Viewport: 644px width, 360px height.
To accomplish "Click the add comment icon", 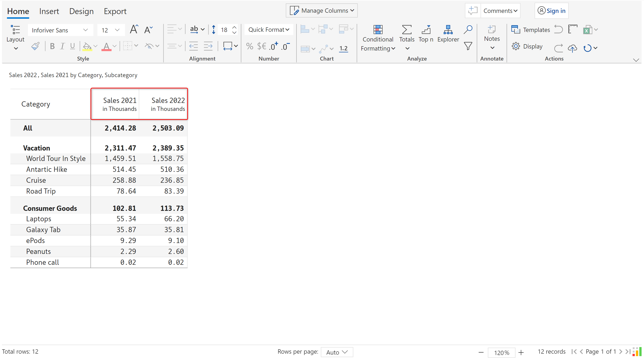I will coord(472,10).
